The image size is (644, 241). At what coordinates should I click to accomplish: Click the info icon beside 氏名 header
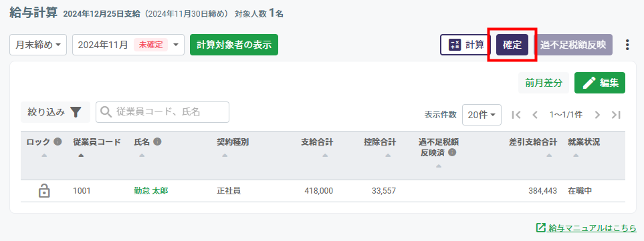(157, 142)
